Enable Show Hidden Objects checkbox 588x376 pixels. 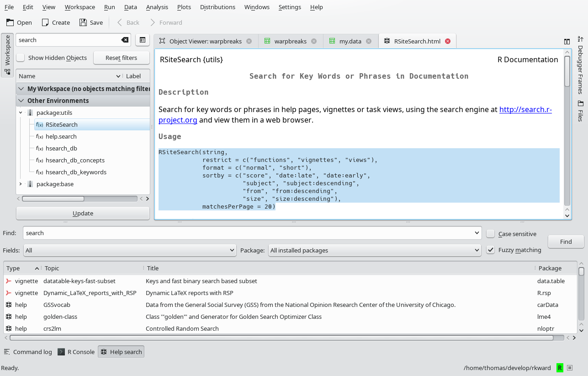[x=21, y=58]
